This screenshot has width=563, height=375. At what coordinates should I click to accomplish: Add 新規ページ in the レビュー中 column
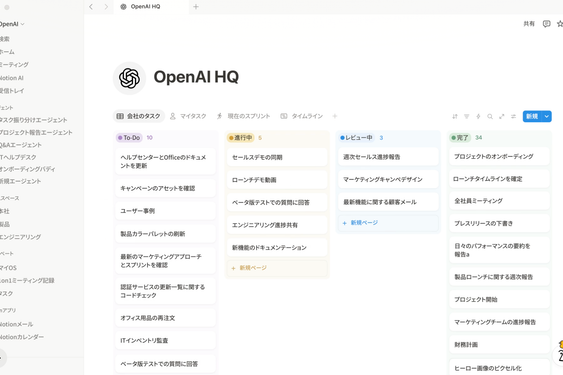point(388,223)
